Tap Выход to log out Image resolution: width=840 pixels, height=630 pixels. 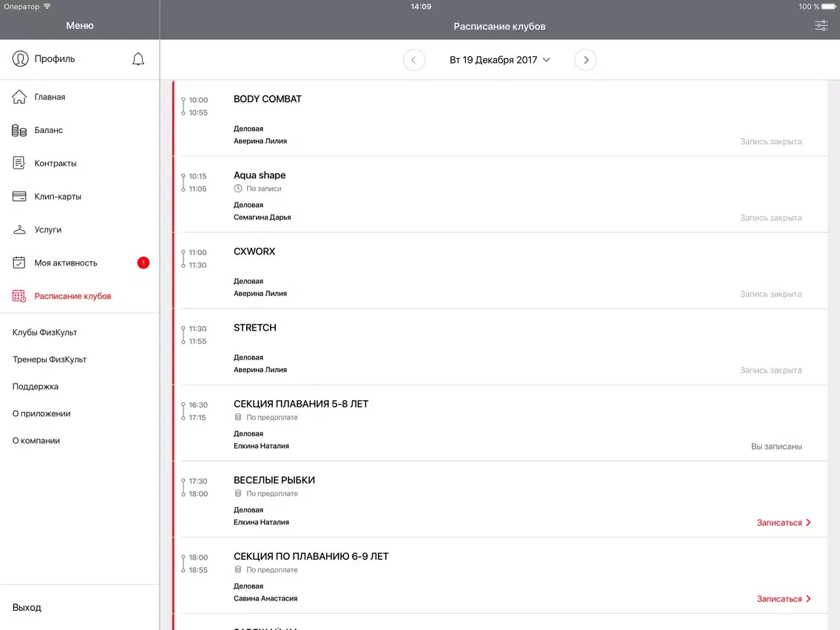(x=27, y=608)
